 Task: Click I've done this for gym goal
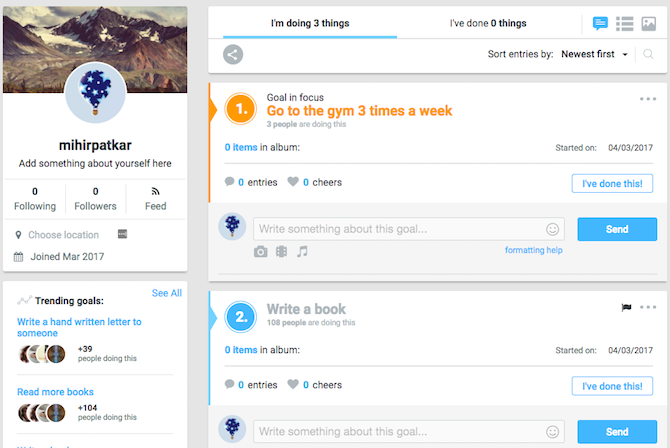click(x=612, y=184)
